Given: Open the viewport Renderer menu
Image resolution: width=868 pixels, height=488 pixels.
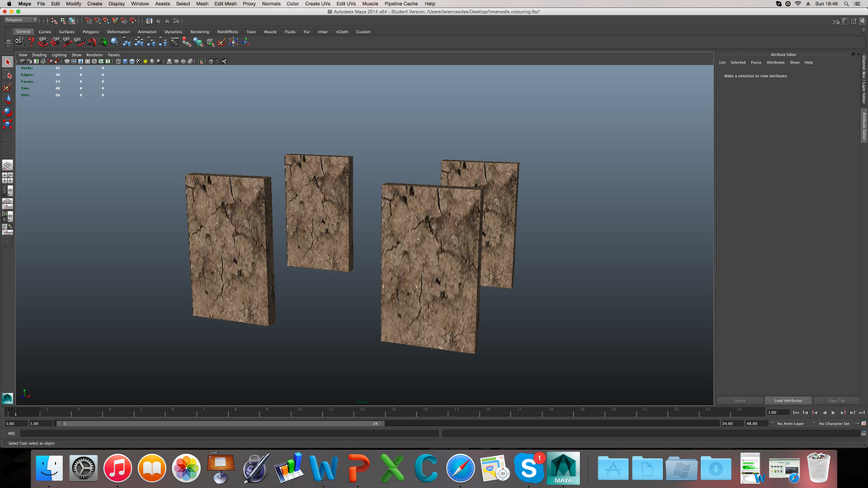Looking at the screenshot, I should pos(95,55).
